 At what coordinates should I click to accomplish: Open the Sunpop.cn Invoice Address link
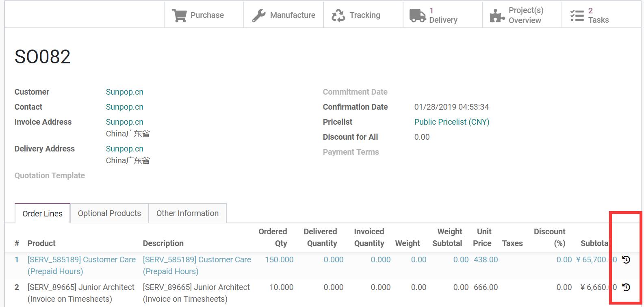(x=124, y=122)
